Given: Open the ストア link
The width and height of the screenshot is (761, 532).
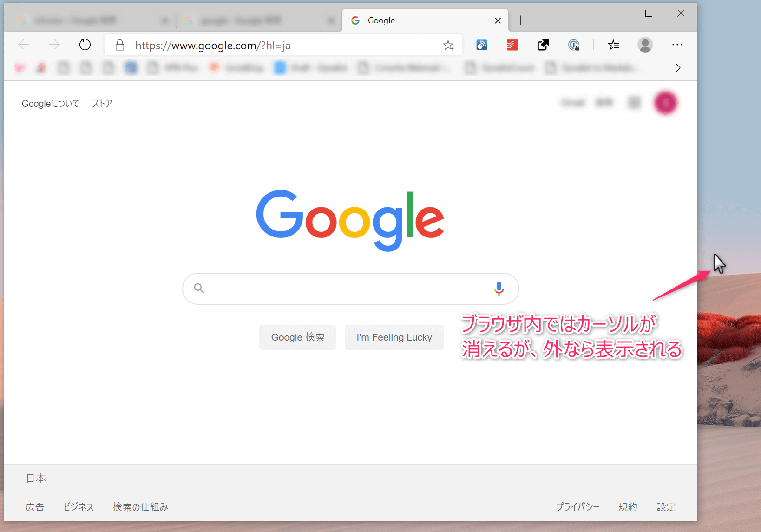Looking at the screenshot, I should [x=102, y=104].
